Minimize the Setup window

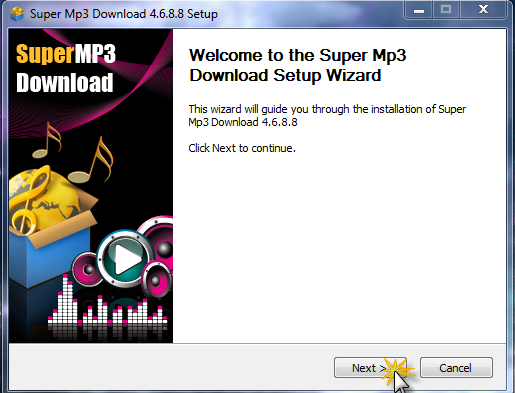(x=419, y=10)
